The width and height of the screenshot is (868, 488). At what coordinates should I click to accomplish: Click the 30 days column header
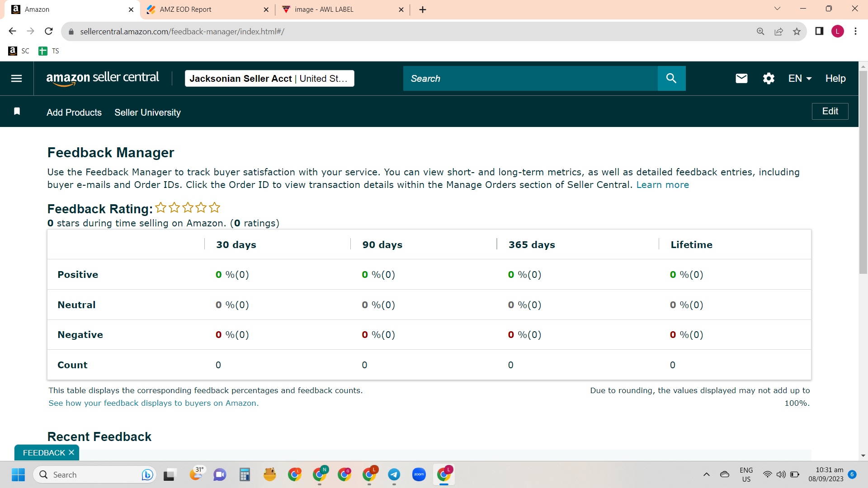click(x=236, y=245)
